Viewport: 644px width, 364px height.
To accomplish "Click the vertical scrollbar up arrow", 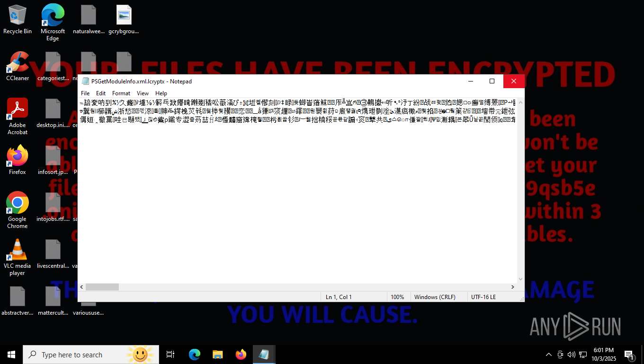I will tap(521, 102).
